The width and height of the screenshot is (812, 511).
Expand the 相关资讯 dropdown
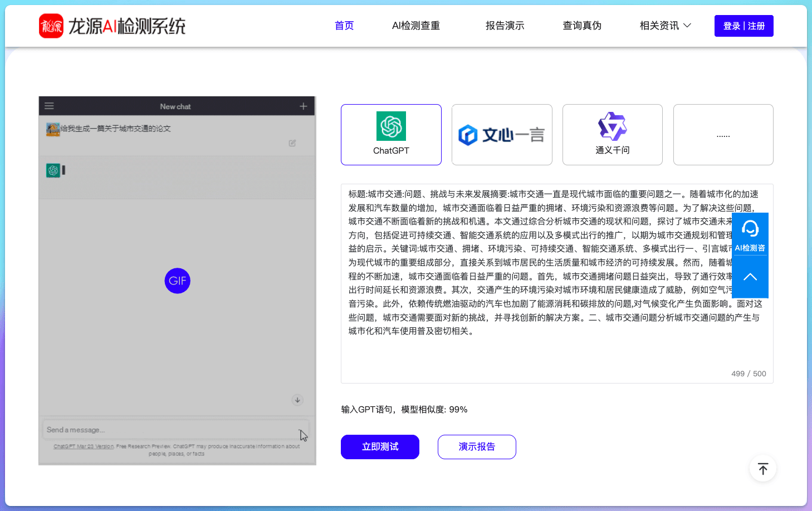pos(665,26)
